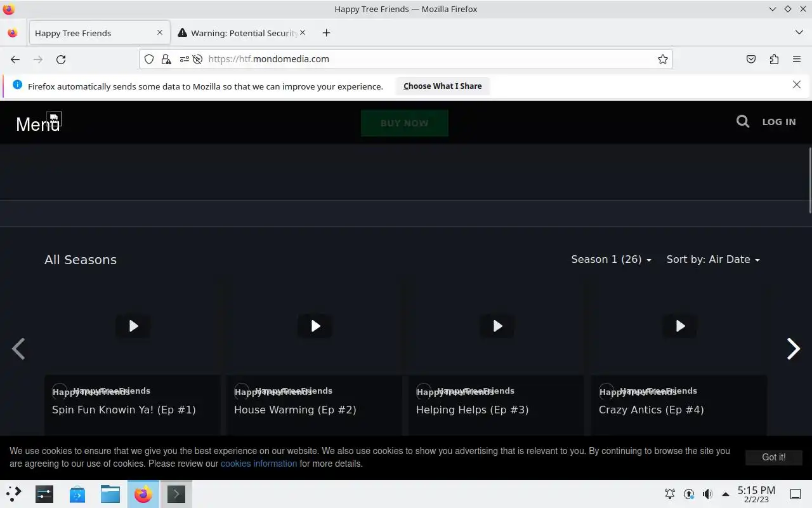Click the All Seasons heading
This screenshot has width=812, height=508.
tap(81, 260)
